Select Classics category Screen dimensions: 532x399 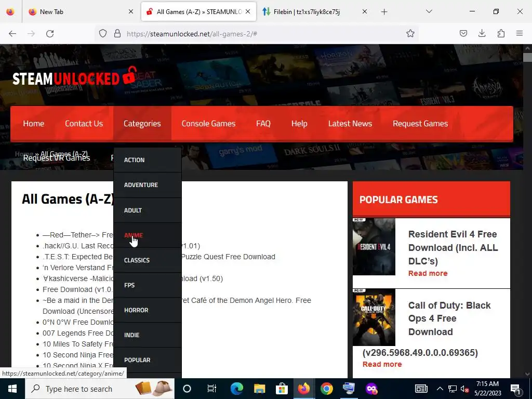[x=148, y=260]
